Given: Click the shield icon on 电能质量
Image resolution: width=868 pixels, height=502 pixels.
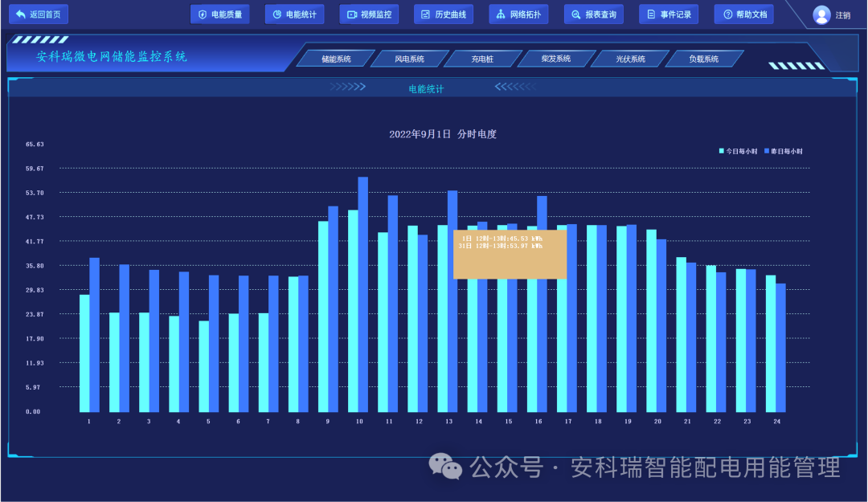Looking at the screenshot, I should point(203,14).
